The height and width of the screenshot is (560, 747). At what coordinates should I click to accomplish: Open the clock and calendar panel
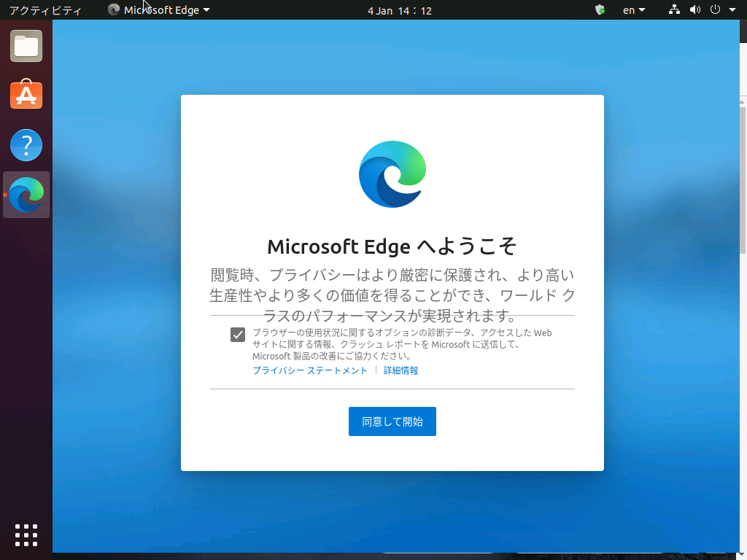click(x=400, y=10)
